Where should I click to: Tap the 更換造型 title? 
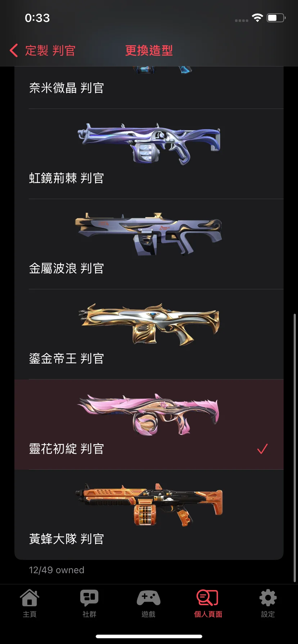pyautogui.click(x=149, y=50)
